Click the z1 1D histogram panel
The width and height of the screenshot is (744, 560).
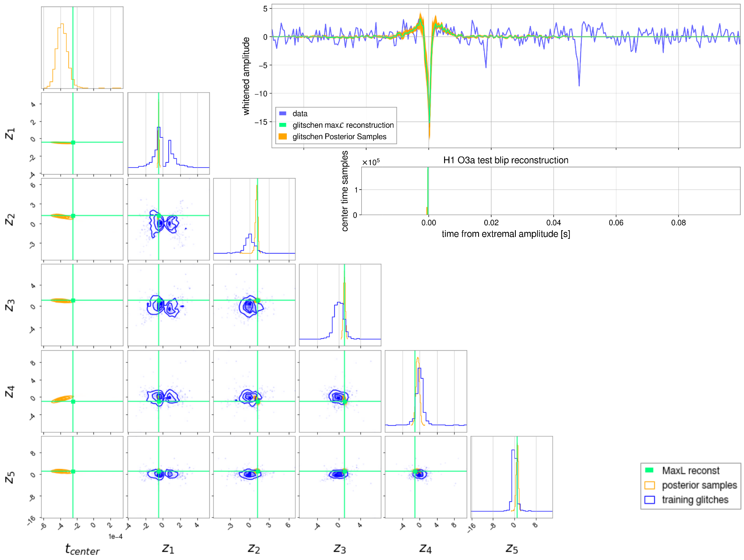[x=168, y=134]
